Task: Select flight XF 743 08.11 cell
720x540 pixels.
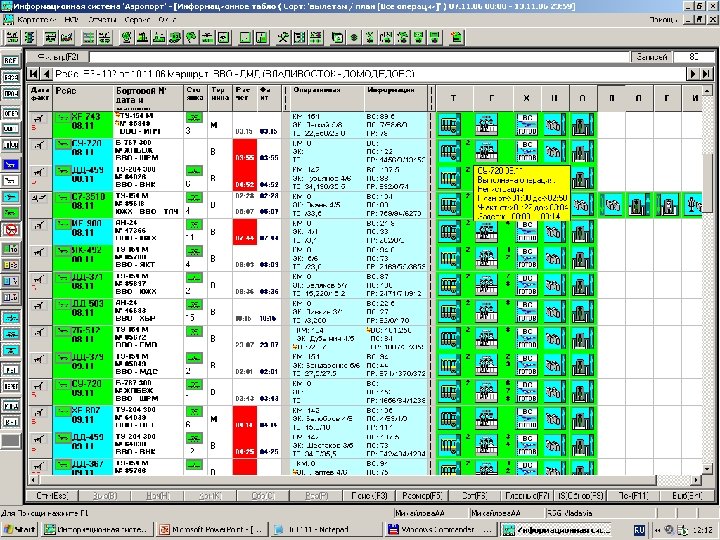Action: click(x=83, y=124)
